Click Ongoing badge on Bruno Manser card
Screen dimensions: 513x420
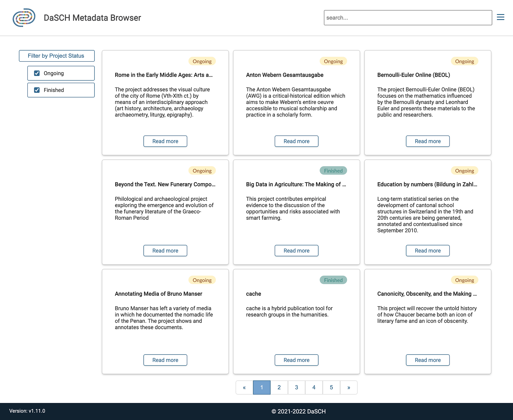pos(202,280)
